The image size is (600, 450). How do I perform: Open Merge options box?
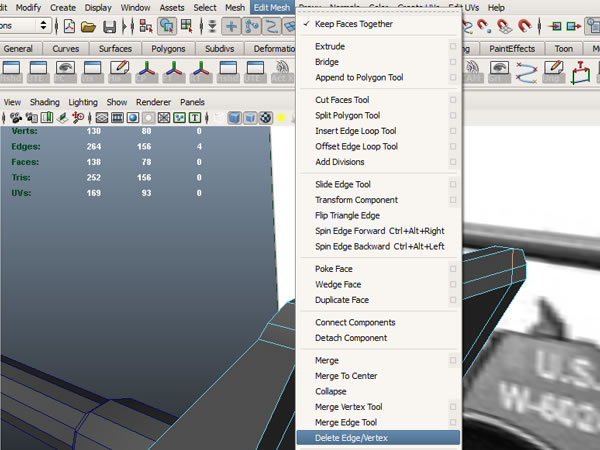coord(453,360)
